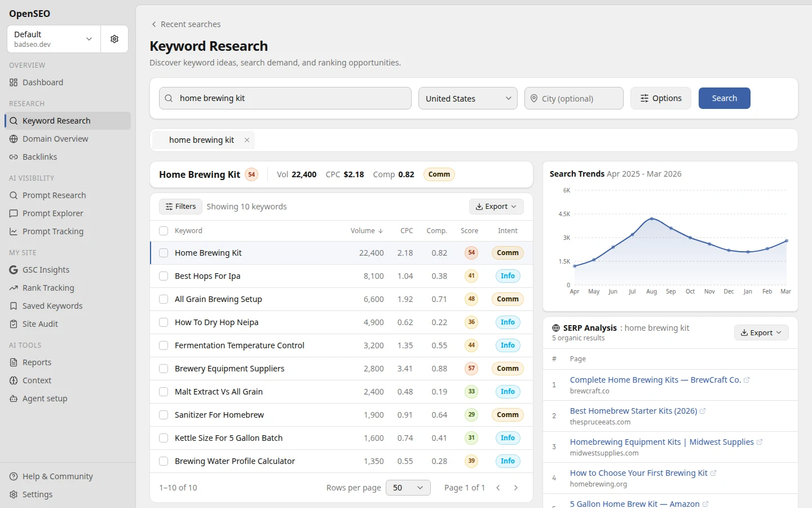Open the United States country dropdown
This screenshot has height=508, width=812.
pos(468,98)
